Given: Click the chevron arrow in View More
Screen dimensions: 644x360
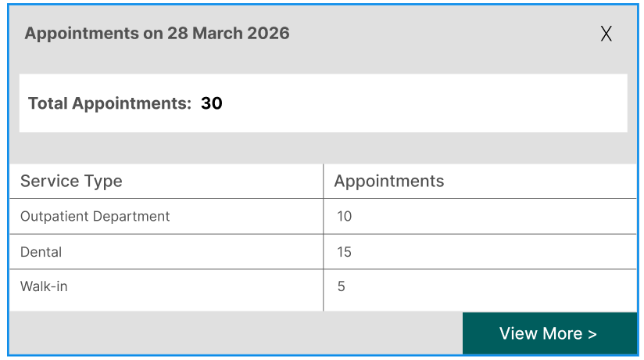Looking at the screenshot, I should click(x=592, y=334).
